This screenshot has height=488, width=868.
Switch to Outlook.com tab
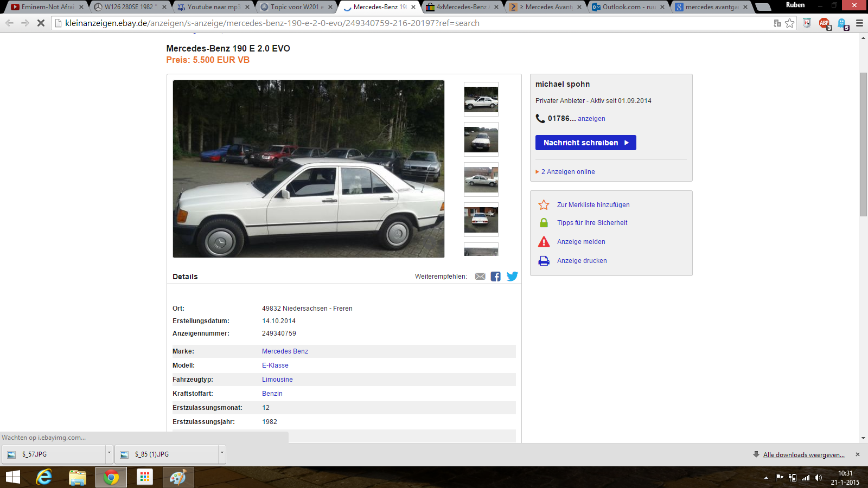click(628, 7)
